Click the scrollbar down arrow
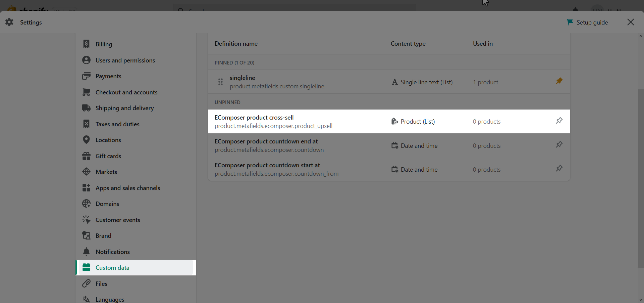 click(x=641, y=300)
